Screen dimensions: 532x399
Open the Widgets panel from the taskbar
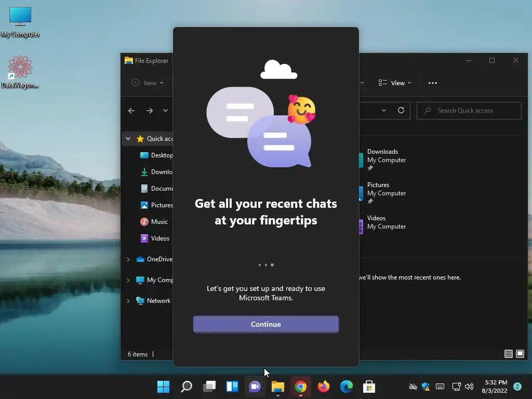click(232, 387)
